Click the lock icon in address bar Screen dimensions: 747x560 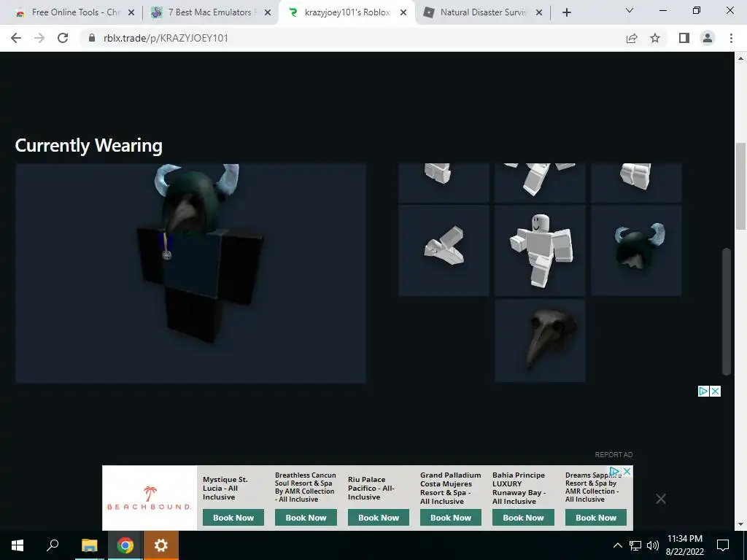(92, 38)
